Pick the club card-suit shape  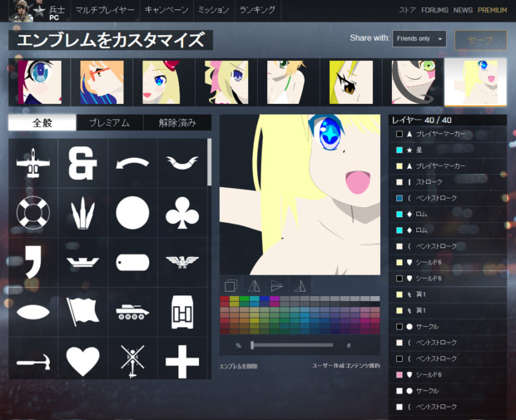(182, 213)
